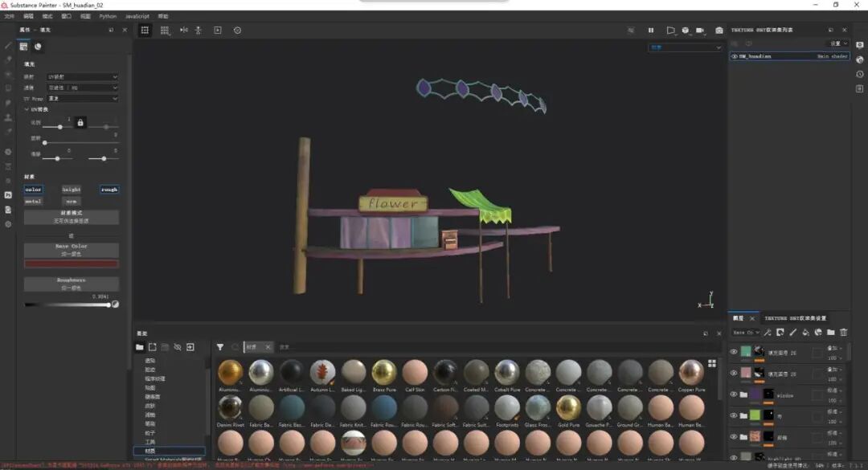Image resolution: width=868 pixels, height=470 pixels.
Task: Click the smart material icon in layers toolbar
Action: coord(818,332)
